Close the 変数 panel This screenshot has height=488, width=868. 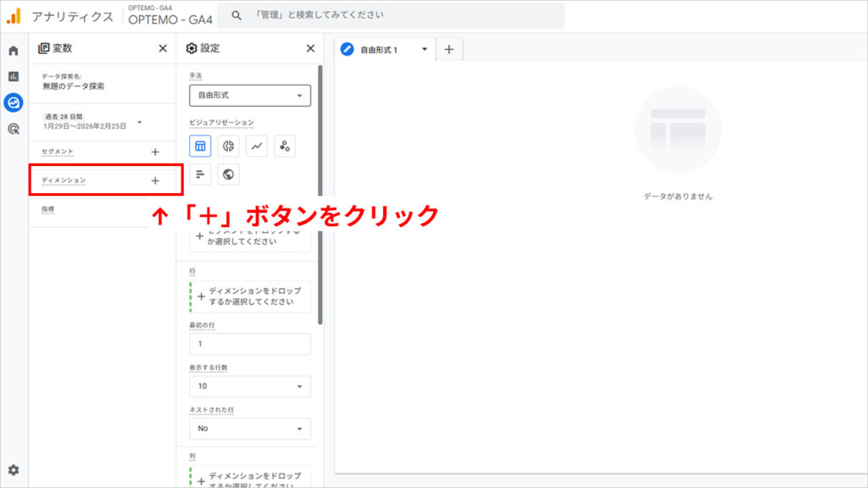pos(163,48)
